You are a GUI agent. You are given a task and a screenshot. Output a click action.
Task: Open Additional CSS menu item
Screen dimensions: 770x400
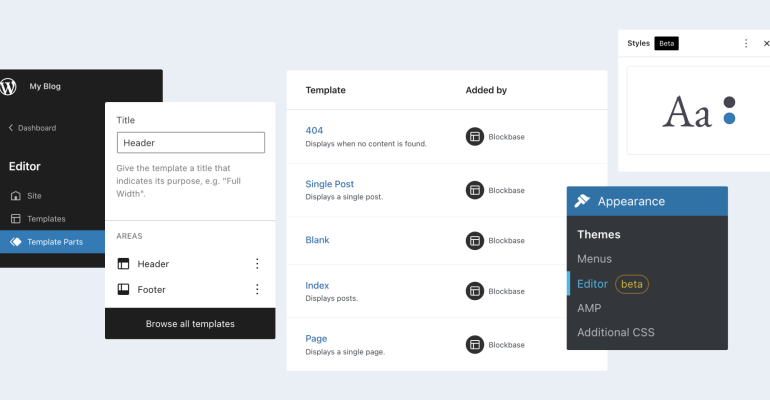click(x=616, y=332)
